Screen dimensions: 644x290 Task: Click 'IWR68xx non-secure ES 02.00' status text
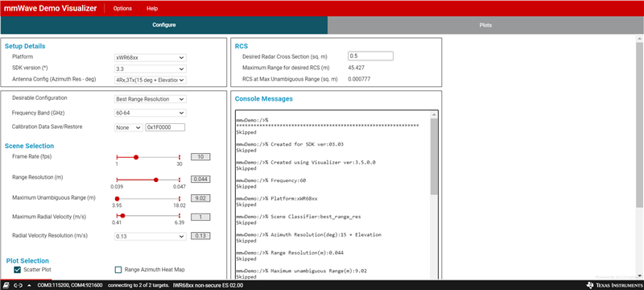[208, 285]
